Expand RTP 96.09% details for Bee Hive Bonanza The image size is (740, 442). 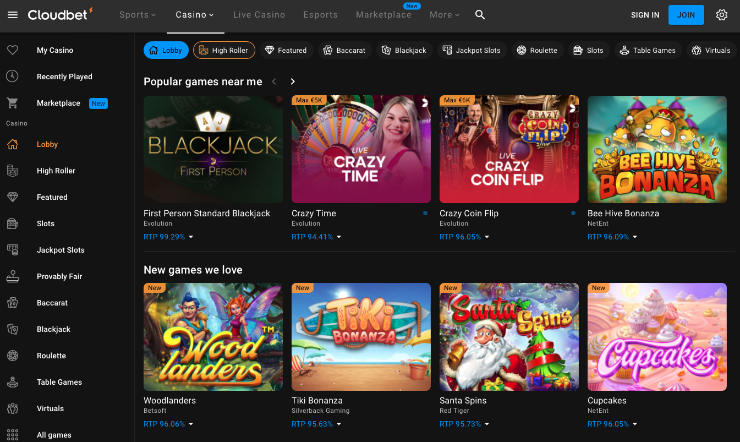tap(612, 237)
